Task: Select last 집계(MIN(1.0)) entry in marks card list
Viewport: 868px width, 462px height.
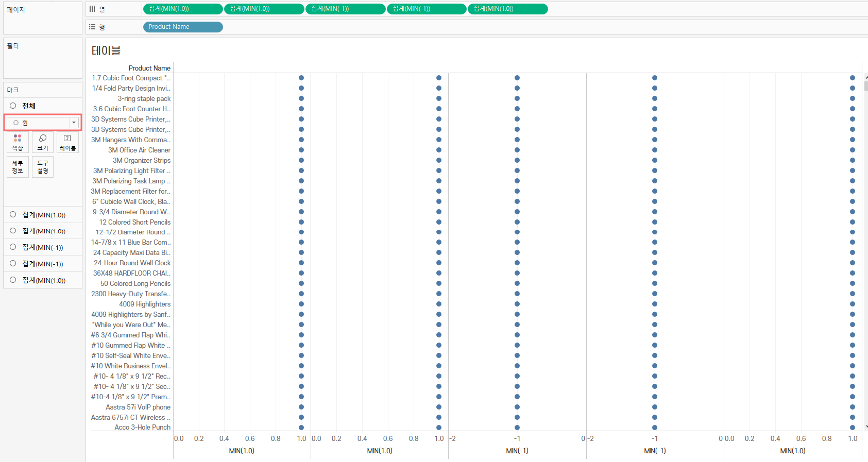Action: (x=43, y=280)
